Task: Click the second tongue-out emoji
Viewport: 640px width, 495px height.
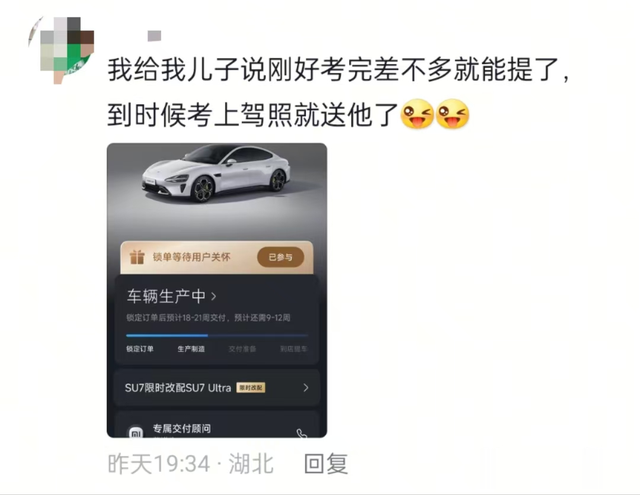Action: pos(453,114)
